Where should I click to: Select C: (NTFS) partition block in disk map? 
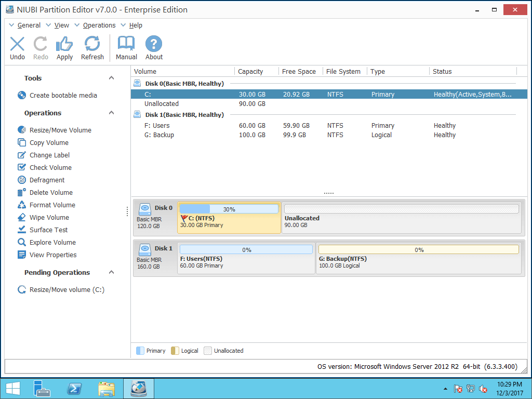point(229,218)
